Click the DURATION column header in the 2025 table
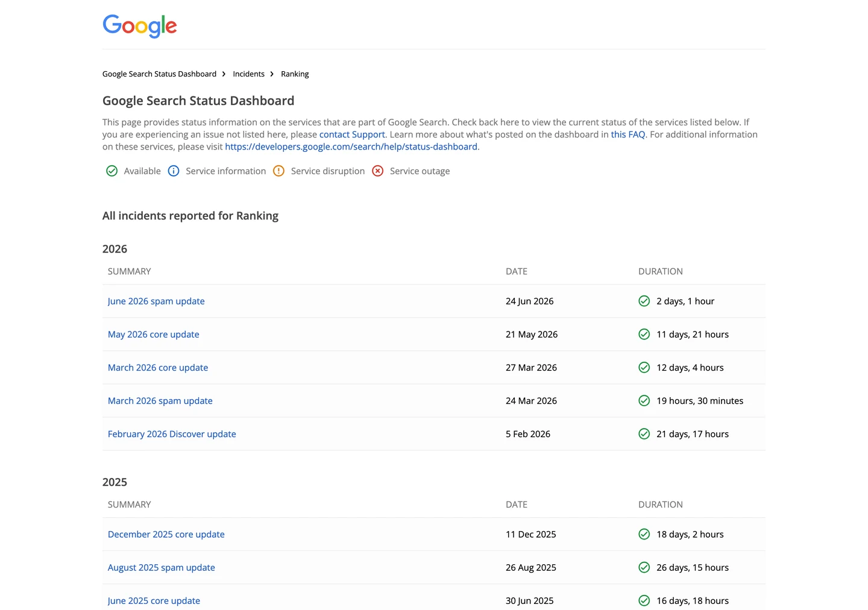Viewport: 868px width, 610px height. pos(661,505)
